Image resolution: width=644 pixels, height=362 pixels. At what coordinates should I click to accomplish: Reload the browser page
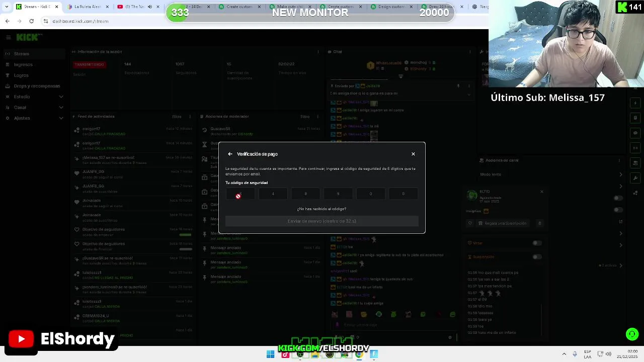(31, 21)
